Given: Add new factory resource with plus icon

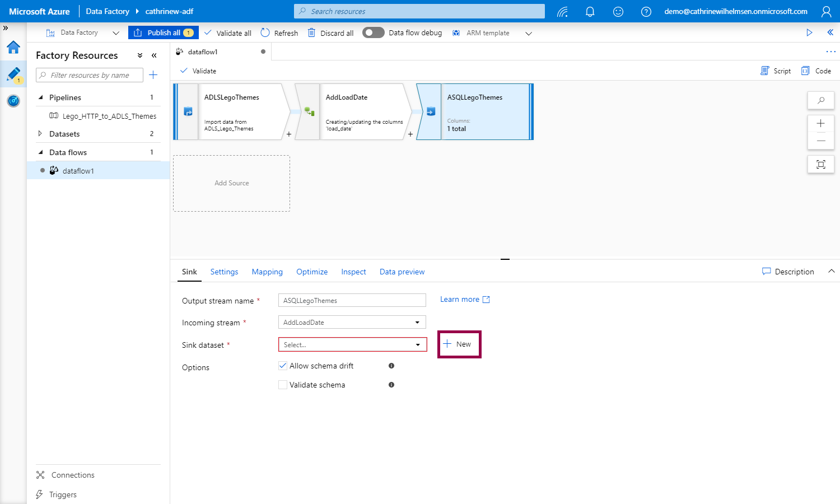Looking at the screenshot, I should tap(153, 75).
